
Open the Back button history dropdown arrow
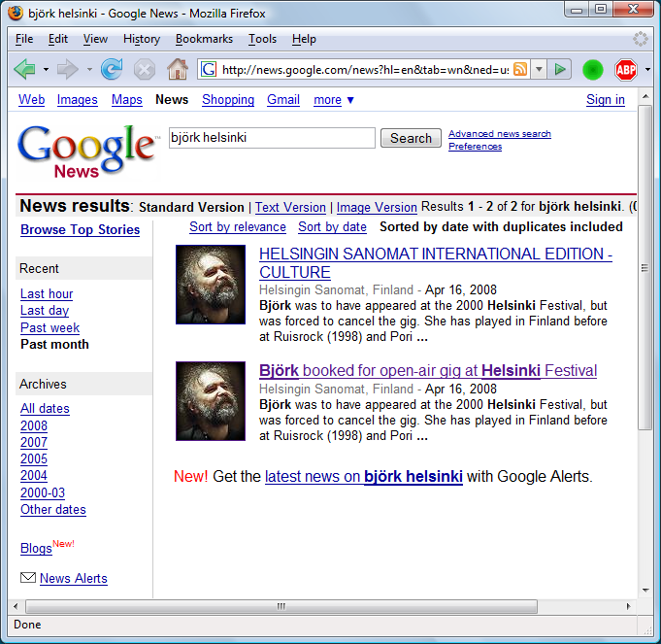(x=46, y=70)
